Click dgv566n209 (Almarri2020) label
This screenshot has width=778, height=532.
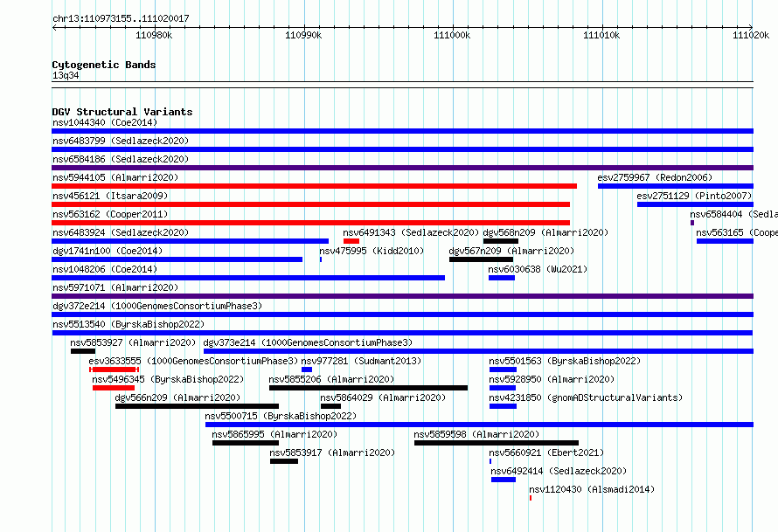tap(177, 397)
